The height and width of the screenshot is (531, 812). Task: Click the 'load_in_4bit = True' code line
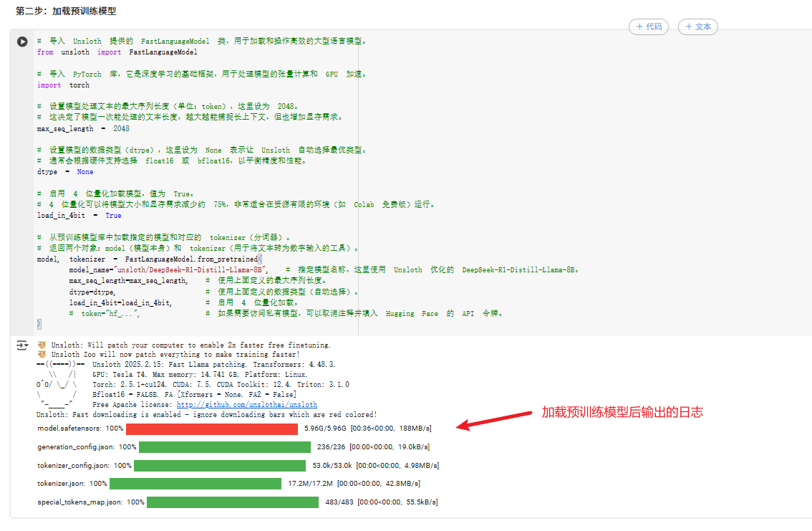click(79, 216)
